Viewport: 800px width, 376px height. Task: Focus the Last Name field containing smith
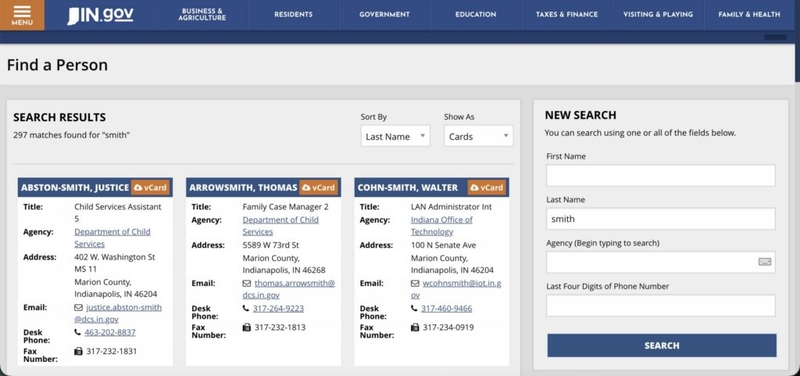click(x=661, y=218)
